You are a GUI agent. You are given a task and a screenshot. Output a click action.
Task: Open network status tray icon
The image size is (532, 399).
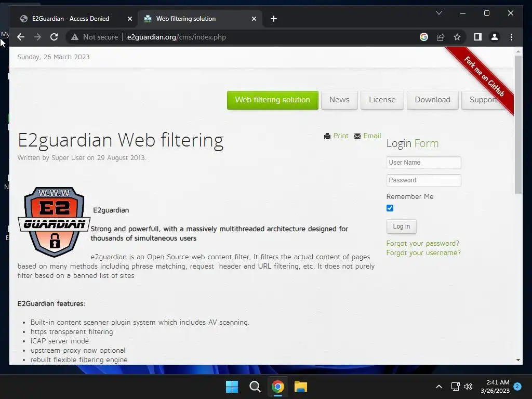(455, 387)
